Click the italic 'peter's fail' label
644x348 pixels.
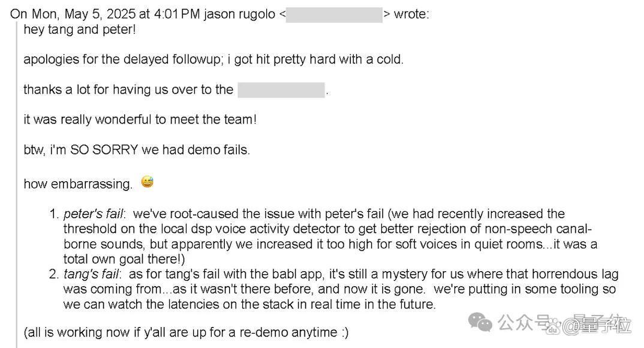pos(94,214)
